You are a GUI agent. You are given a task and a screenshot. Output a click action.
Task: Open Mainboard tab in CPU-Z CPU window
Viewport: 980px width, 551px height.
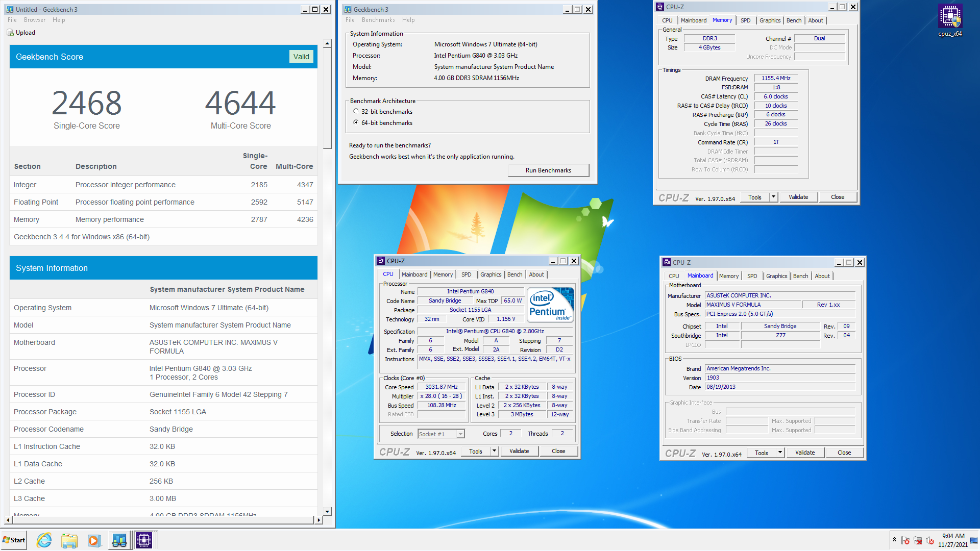[x=414, y=274]
